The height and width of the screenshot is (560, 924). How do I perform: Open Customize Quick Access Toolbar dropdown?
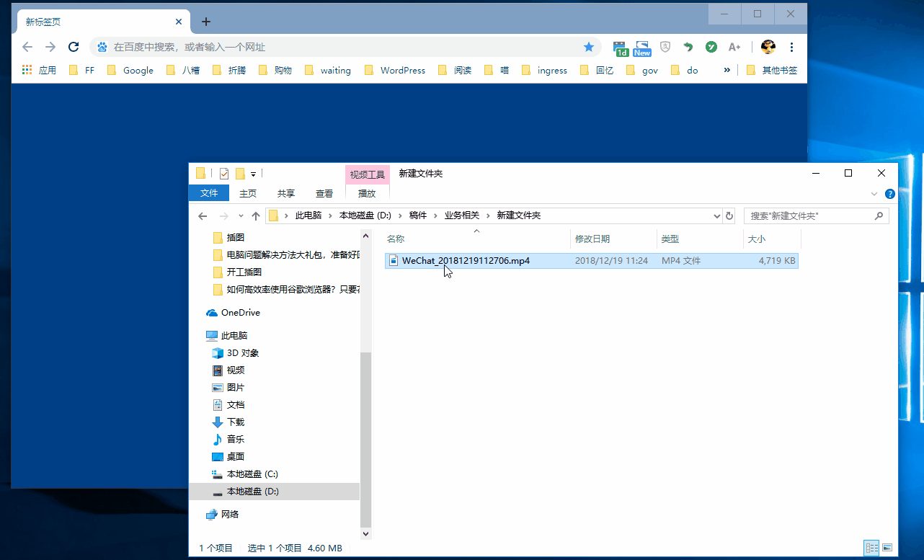[x=254, y=173]
